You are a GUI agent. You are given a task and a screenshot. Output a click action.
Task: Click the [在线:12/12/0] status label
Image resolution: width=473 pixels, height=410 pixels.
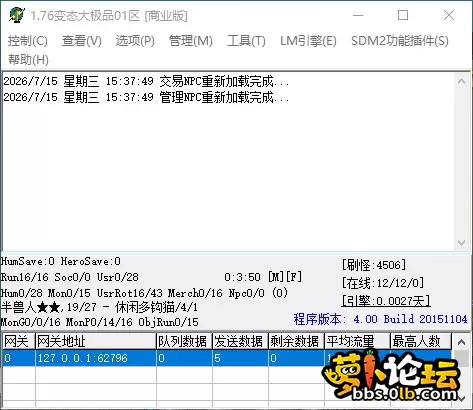[x=383, y=283]
